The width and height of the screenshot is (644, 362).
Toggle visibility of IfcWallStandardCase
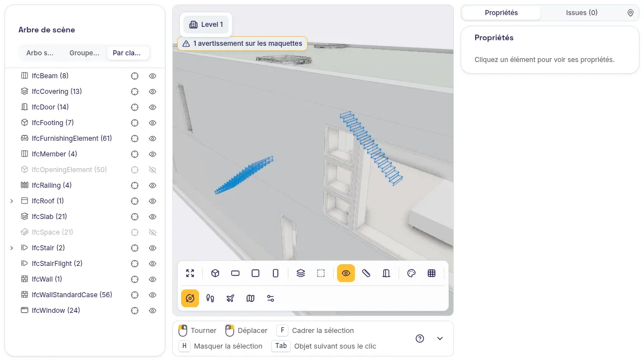click(x=153, y=295)
